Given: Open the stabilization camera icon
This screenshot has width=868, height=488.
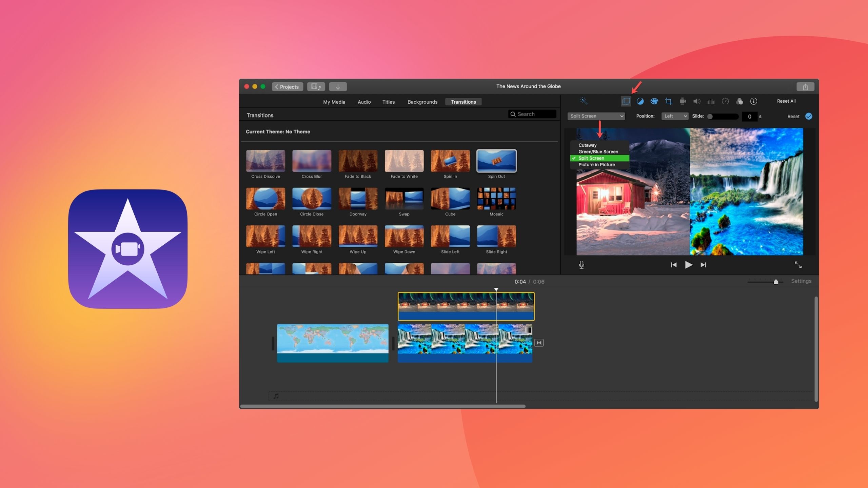Looking at the screenshot, I should click(x=683, y=101).
